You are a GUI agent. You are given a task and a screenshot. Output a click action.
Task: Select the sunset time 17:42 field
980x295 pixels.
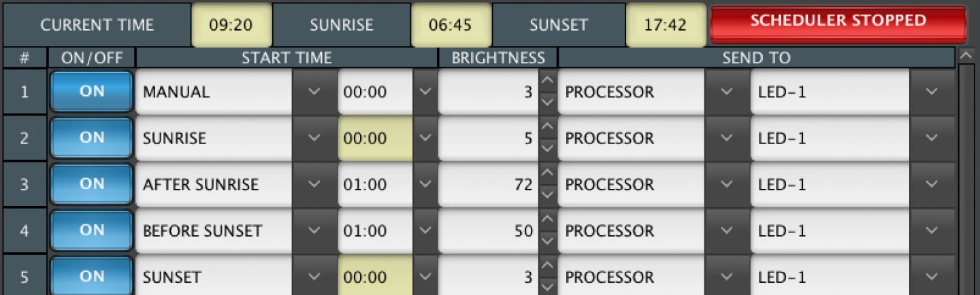[666, 26]
